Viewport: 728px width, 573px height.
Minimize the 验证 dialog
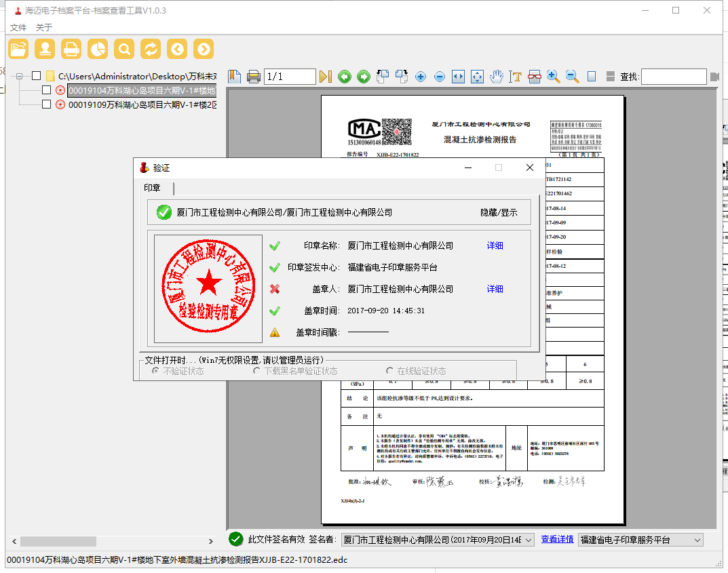pos(468,167)
